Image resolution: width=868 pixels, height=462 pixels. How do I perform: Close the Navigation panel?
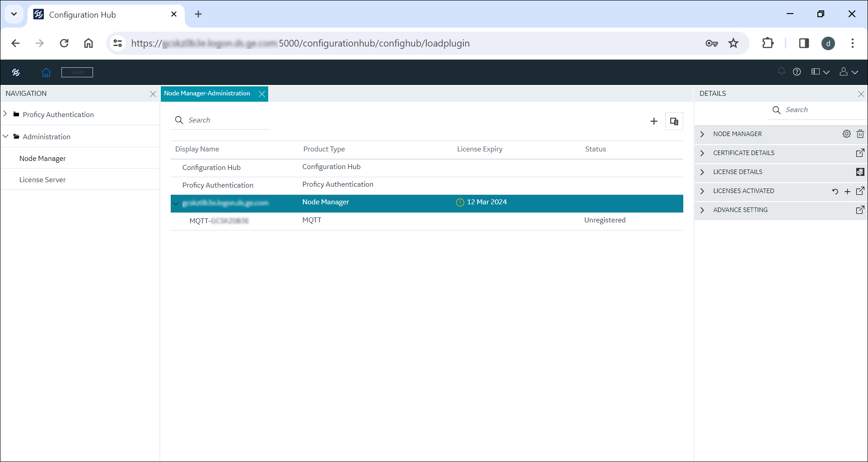[x=153, y=94]
